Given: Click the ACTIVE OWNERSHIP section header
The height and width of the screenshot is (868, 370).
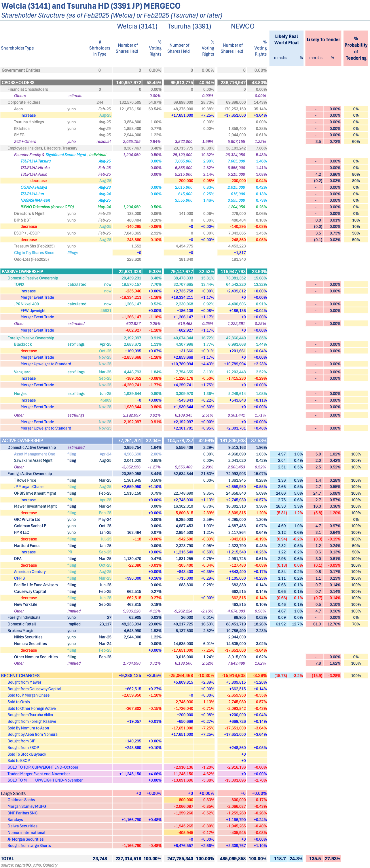Looking at the screenshot, I should point(22,440).
